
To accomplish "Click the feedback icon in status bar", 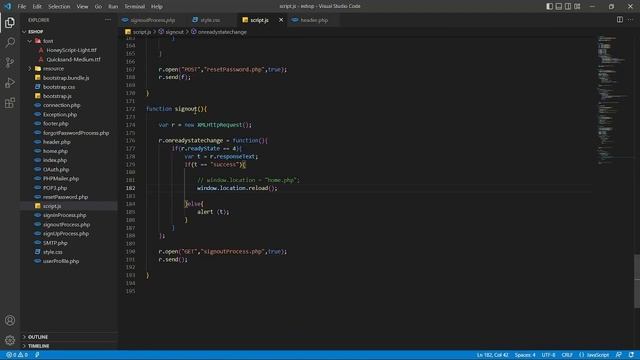I will click(619, 355).
